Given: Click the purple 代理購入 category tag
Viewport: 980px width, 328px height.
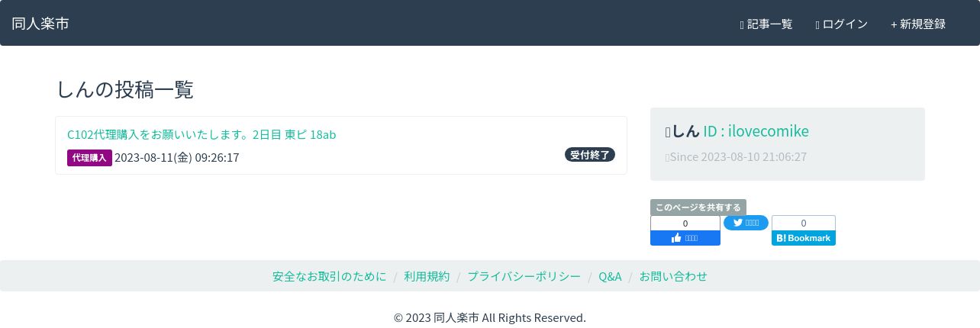Looking at the screenshot, I should [89, 158].
